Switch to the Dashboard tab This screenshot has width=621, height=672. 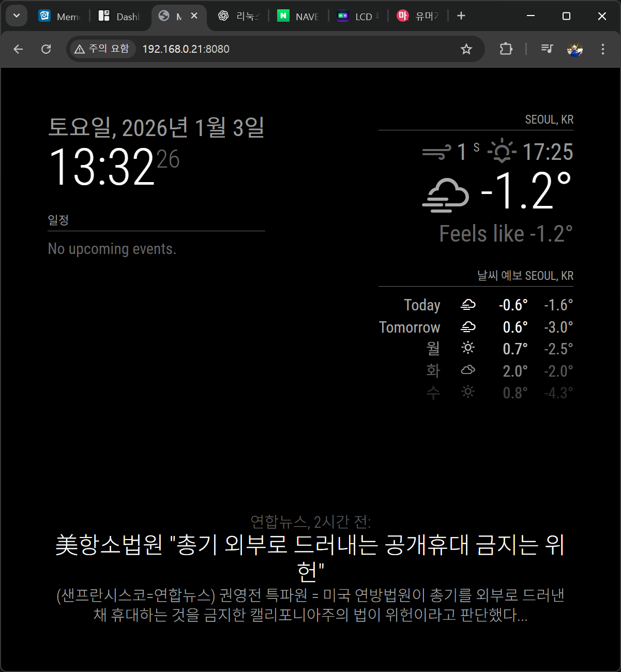(119, 17)
